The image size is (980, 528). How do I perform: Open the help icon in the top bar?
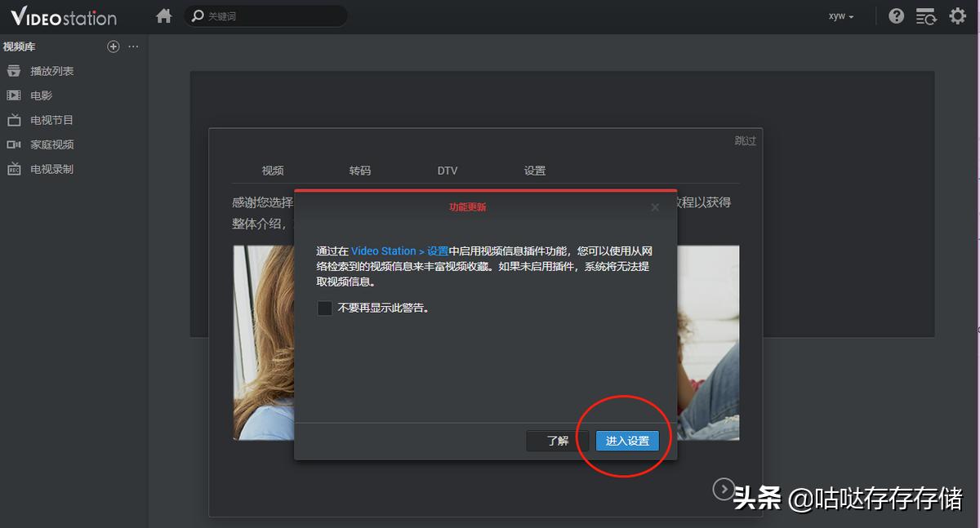(x=896, y=16)
